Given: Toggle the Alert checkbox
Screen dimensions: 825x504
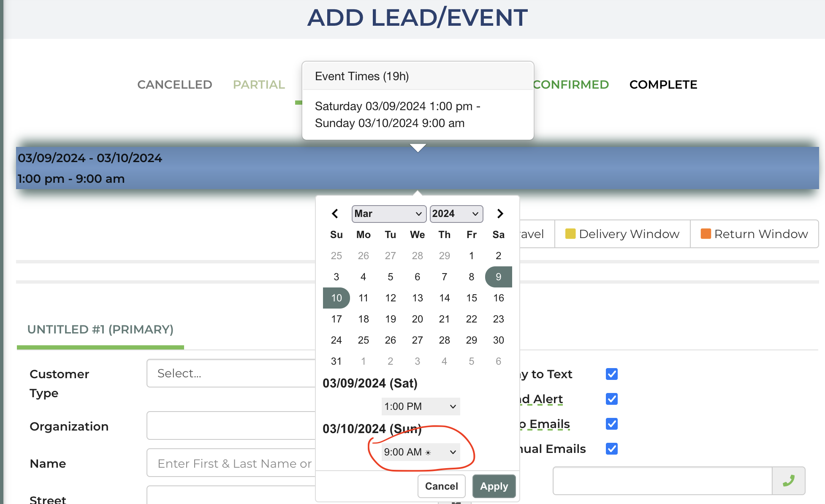Looking at the screenshot, I should [x=611, y=399].
